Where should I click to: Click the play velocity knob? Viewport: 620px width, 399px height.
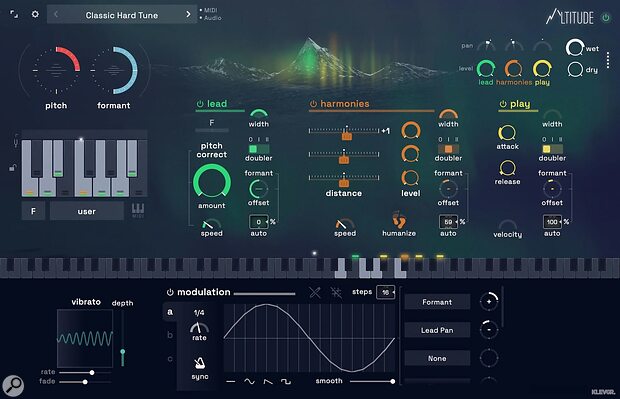[508, 225]
